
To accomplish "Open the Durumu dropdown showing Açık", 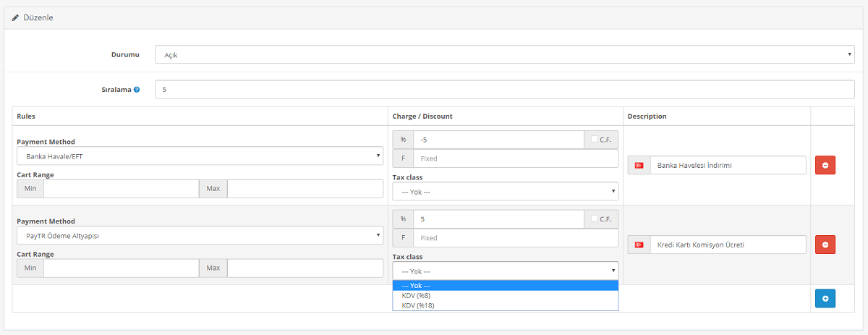I will point(505,54).
